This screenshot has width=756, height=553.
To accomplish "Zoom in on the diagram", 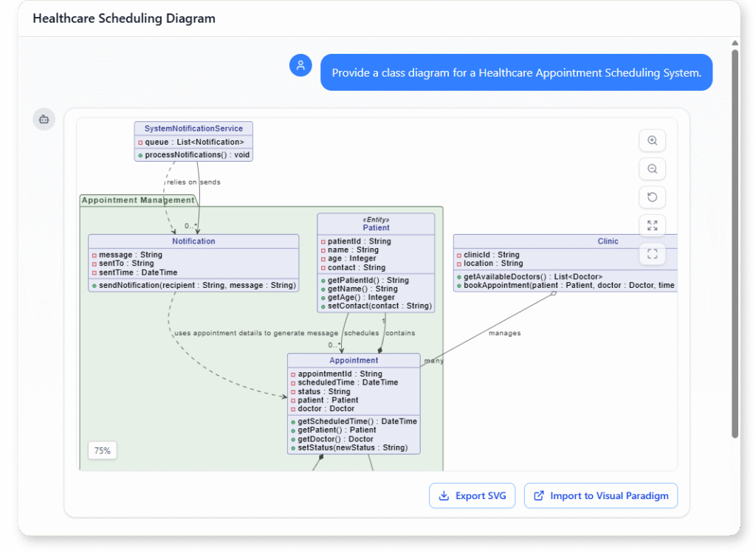I will tap(652, 140).
